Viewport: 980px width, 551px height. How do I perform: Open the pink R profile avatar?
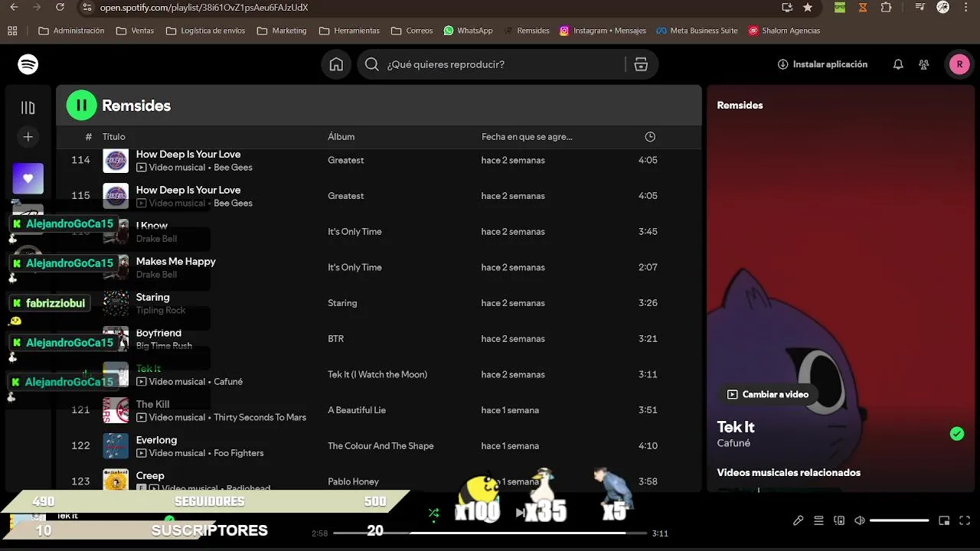(x=959, y=64)
